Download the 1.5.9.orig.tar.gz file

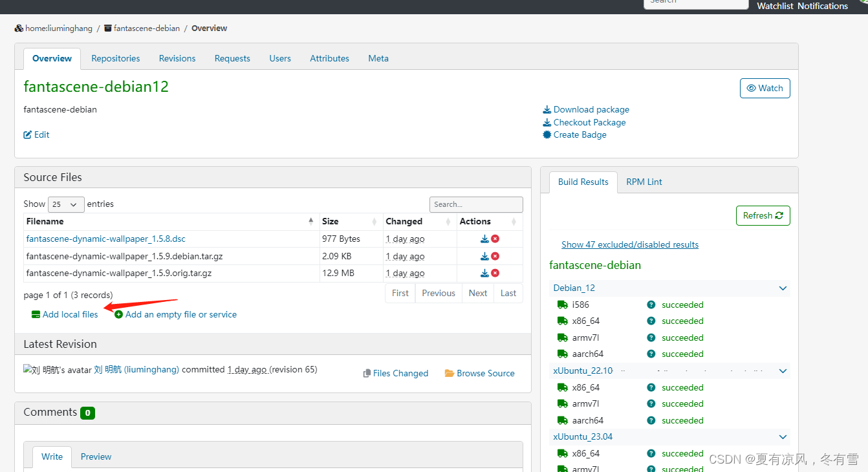click(484, 273)
